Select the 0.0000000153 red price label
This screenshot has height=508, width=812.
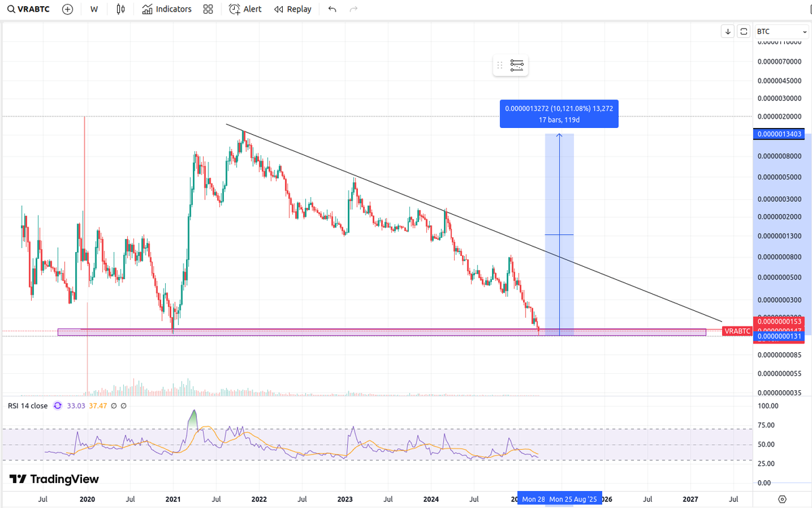coord(780,322)
